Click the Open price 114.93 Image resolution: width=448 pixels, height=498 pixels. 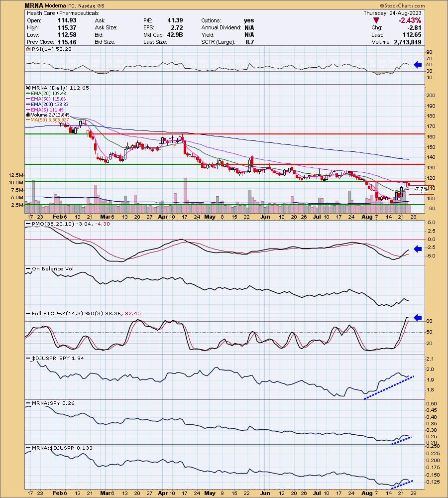point(67,20)
